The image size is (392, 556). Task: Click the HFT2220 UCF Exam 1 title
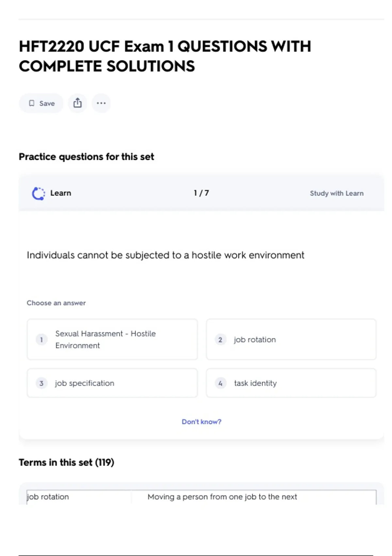165,56
